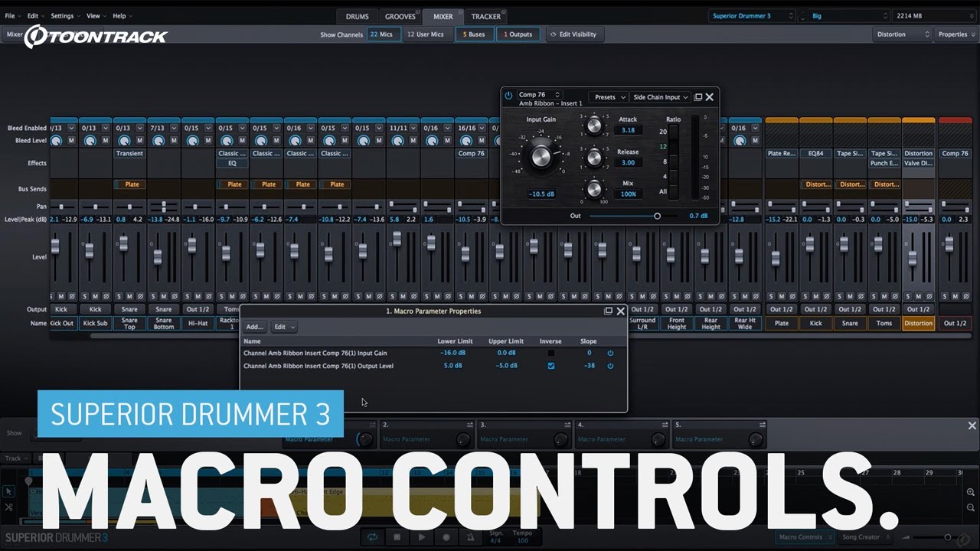Mute the bleed on Snare Bottom channel

point(174,141)
